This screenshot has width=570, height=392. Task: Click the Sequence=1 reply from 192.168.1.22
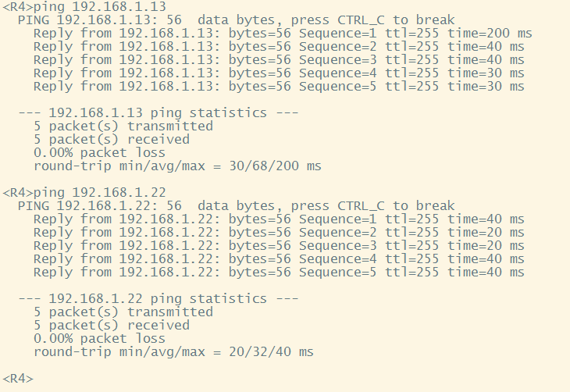(279, 219)
